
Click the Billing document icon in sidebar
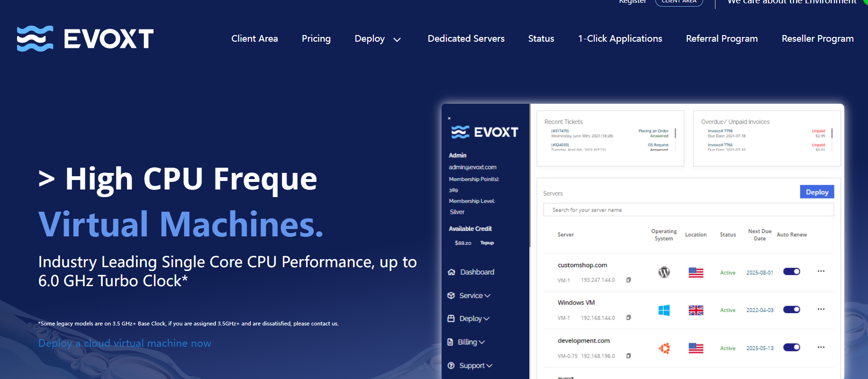(x=451, y=342)
